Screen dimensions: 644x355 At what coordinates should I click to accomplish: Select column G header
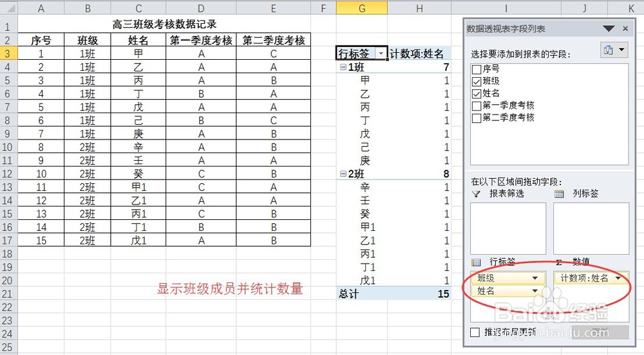tap(362, 8)
